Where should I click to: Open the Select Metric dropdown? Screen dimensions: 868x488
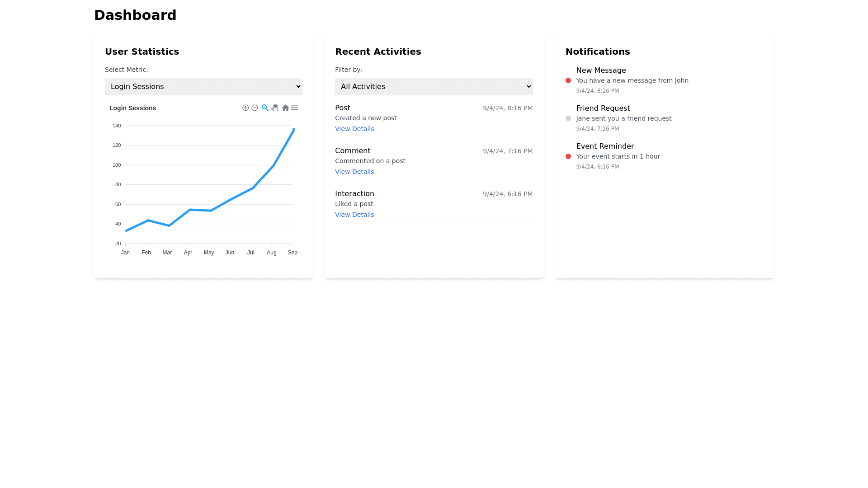pos(203,86)
